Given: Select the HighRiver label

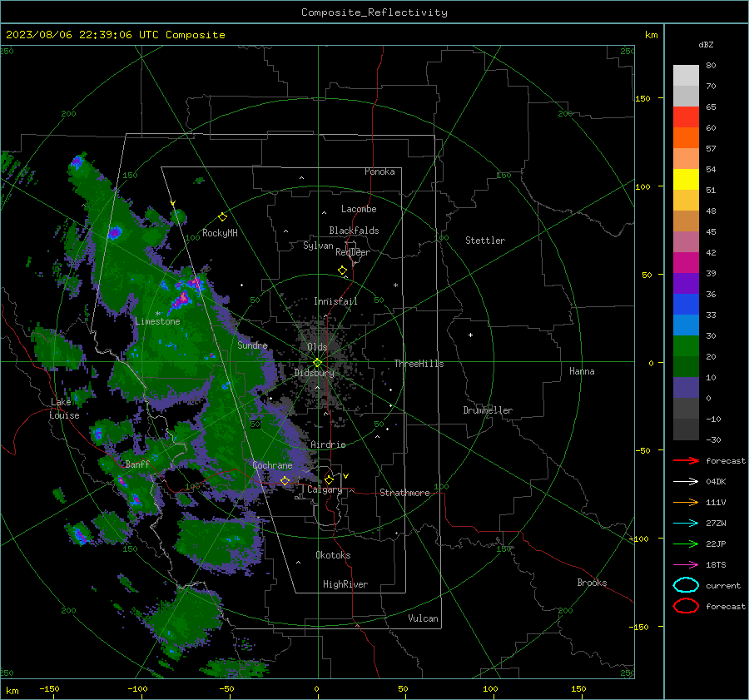Looking at the screenshot, I should (x=345, y=584).
